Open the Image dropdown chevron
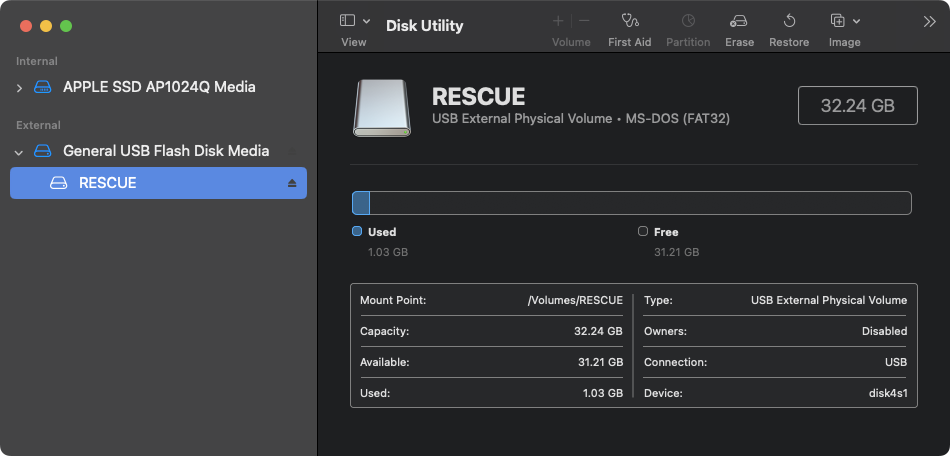The image size is (950, 456). click(856, 21)
